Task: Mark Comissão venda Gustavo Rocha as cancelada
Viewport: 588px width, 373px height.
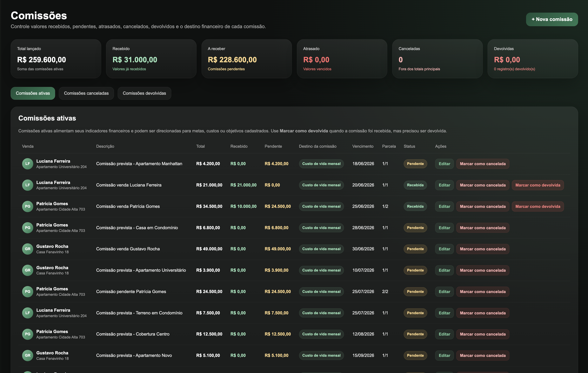Action: pyautogui.click(x=483, y=249)
